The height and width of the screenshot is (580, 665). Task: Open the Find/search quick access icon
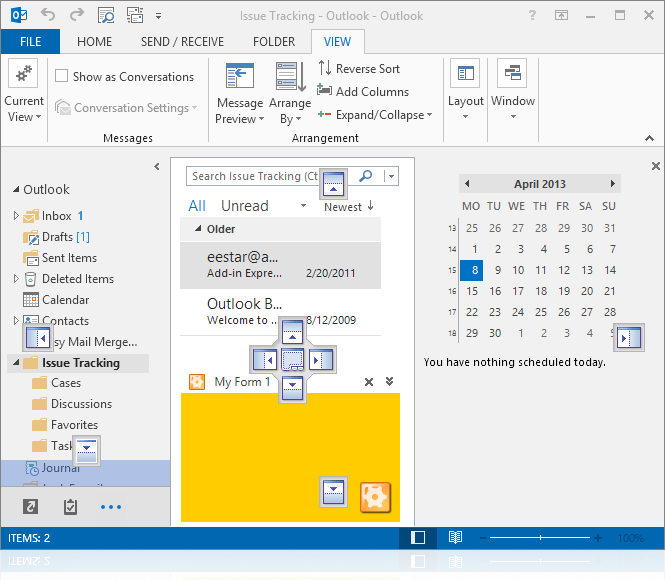click(x=106, y=16)
